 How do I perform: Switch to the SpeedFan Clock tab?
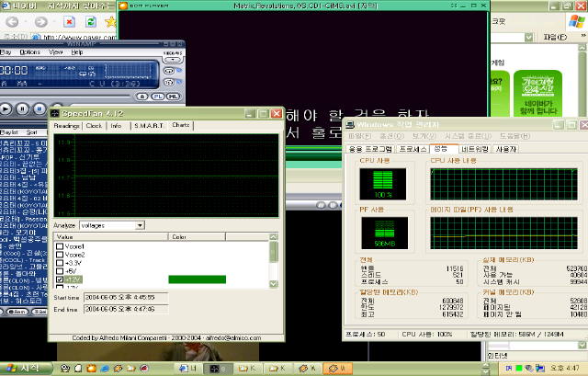(x=94, y=126)
